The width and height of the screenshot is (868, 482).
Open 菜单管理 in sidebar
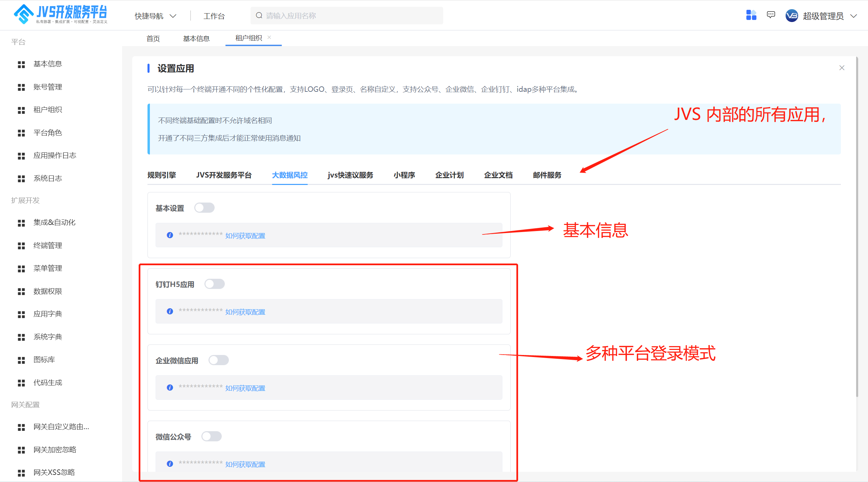click(x=48, y=268)
